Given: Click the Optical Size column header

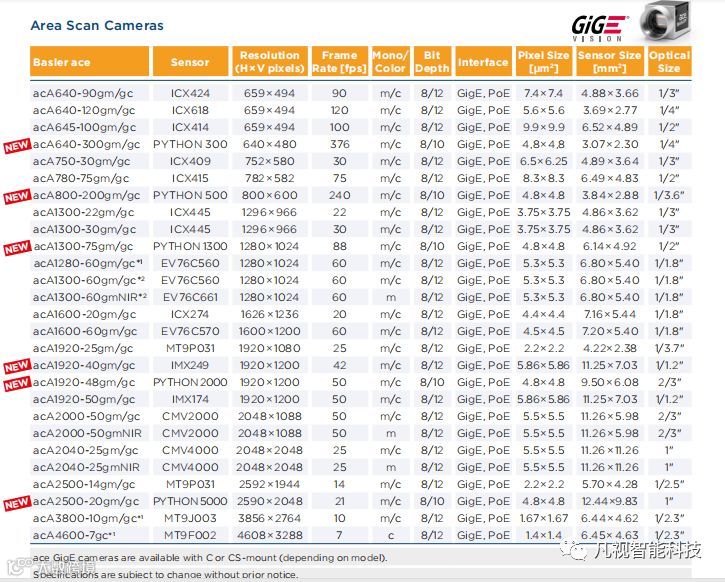Looking at the screenshot, I should tap(669, 61).
